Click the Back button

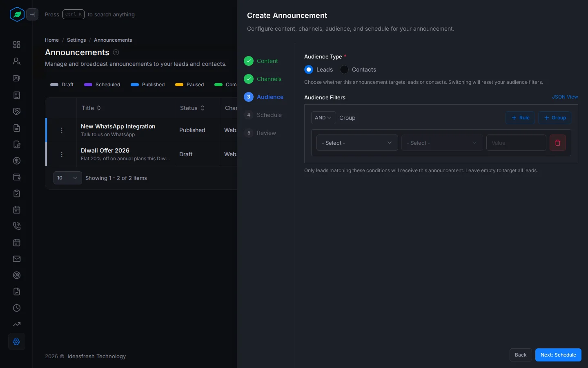pyautogui.click(x=521, y=355)
